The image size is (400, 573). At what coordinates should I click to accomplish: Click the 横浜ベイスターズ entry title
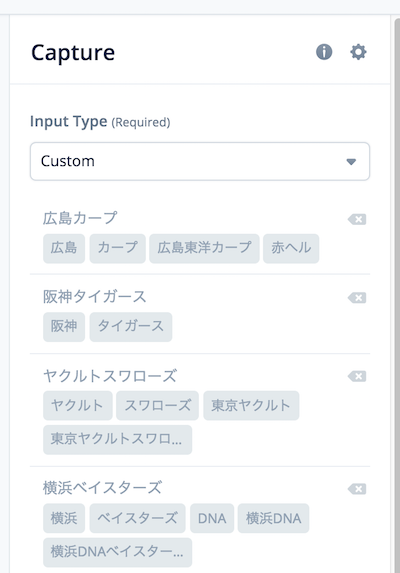[x=102, y=488]
